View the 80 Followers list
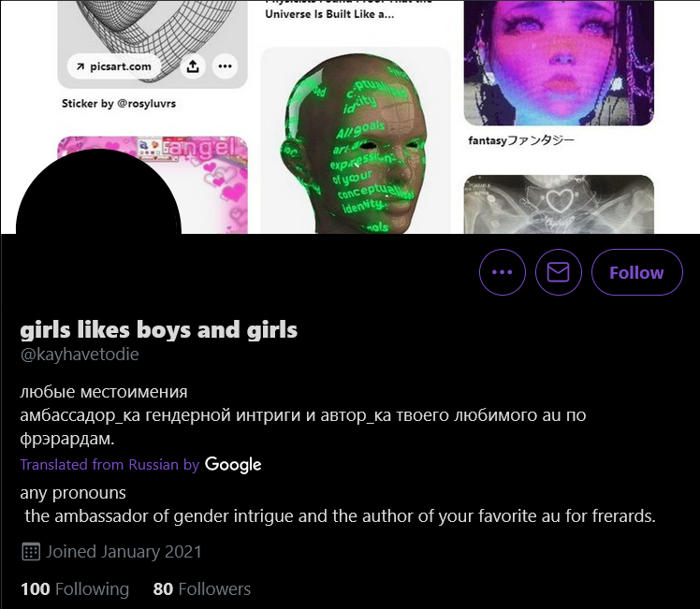700x609 pixels. pyautogui.click(x=202, y=589)
